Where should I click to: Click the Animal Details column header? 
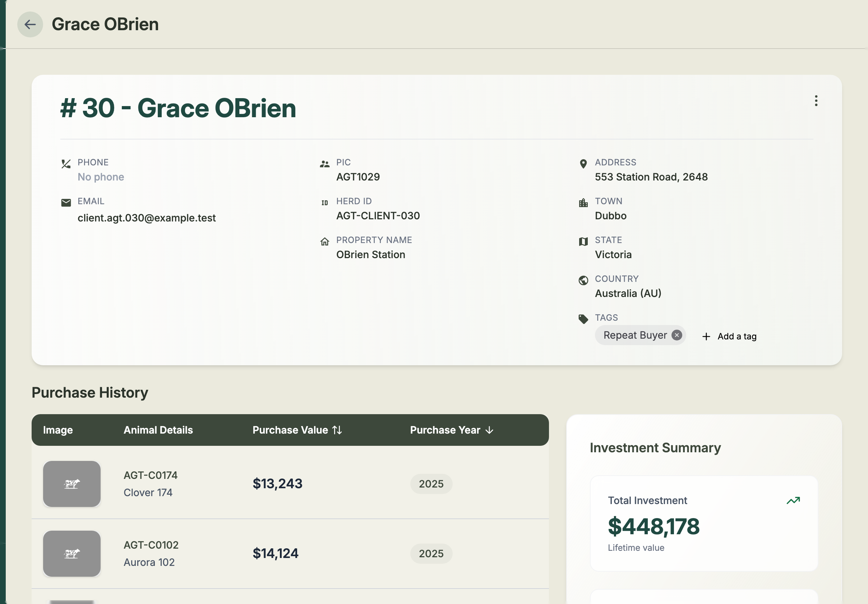(x=158, y=430)
